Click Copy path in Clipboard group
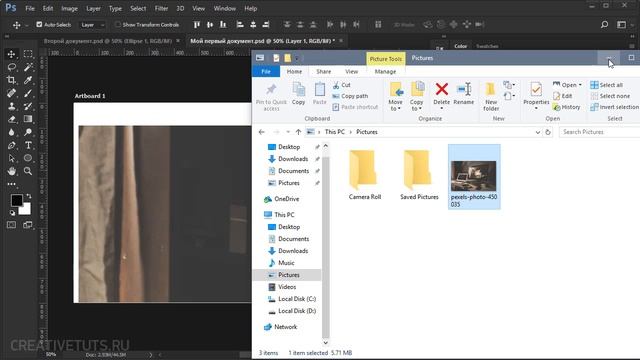This screenshot has width=640, height=360. coord(350,96)
